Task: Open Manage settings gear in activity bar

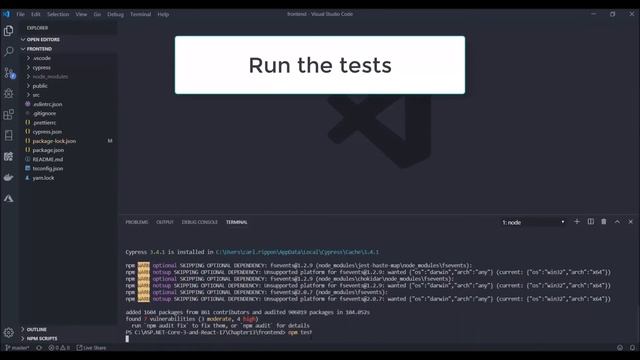Action: tap(9, 333)
